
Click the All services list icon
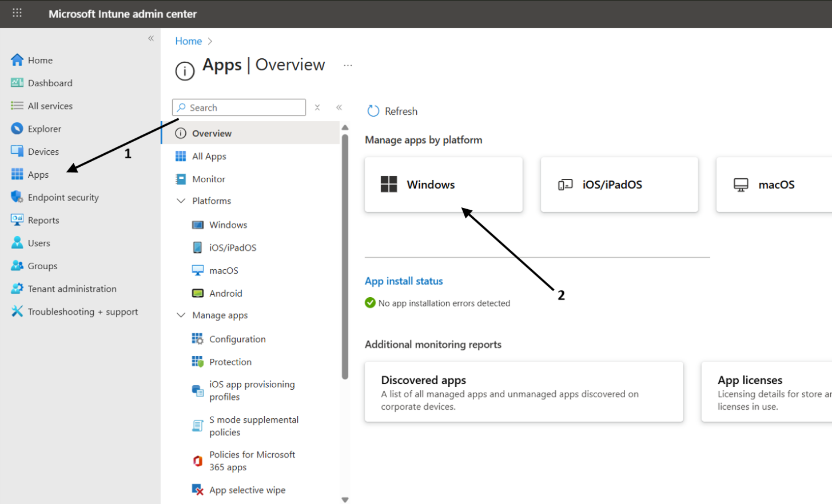pyautogui.click(x=17, y=106)
